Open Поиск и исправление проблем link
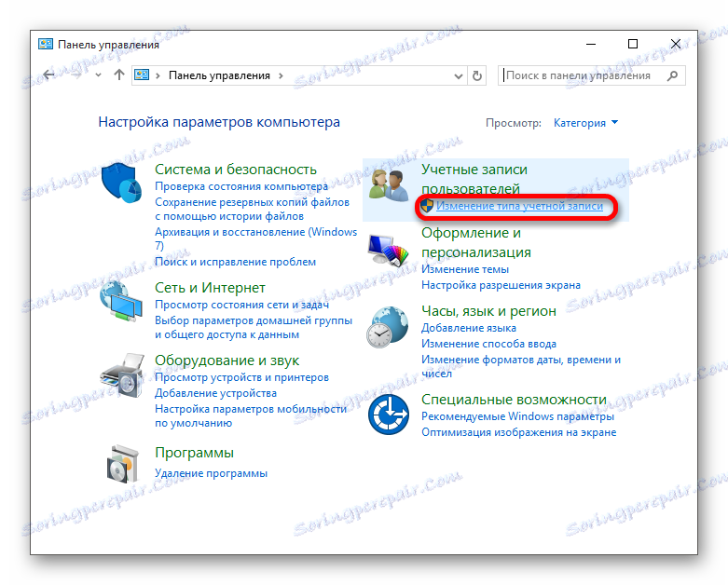This screenshot has height=585, width=728. (x=235, y=262)
